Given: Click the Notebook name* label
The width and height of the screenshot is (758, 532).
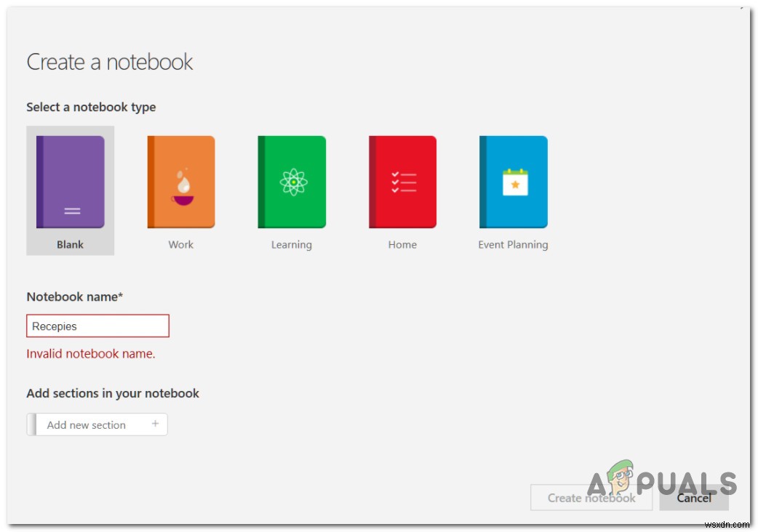Looking at the screenshot, I should 74,297.
